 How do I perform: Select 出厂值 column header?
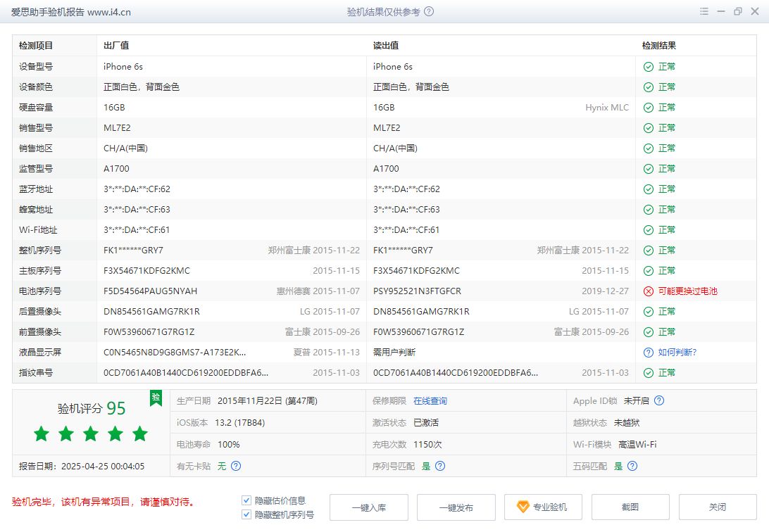tap(116, 46)
